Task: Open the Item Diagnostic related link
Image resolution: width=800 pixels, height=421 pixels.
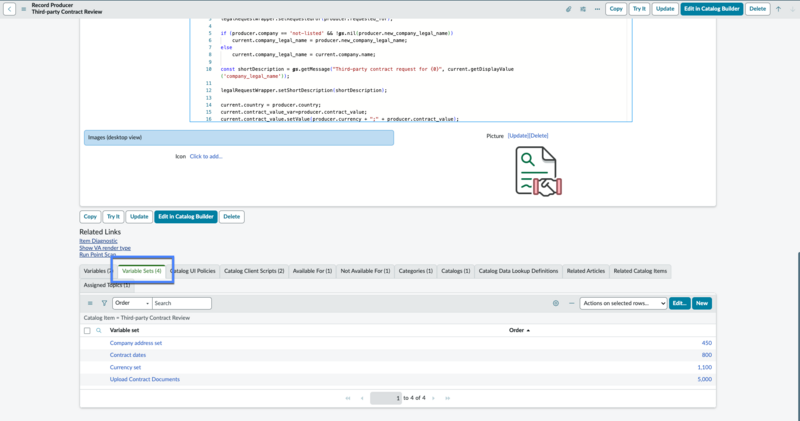Action: [98, 241]
